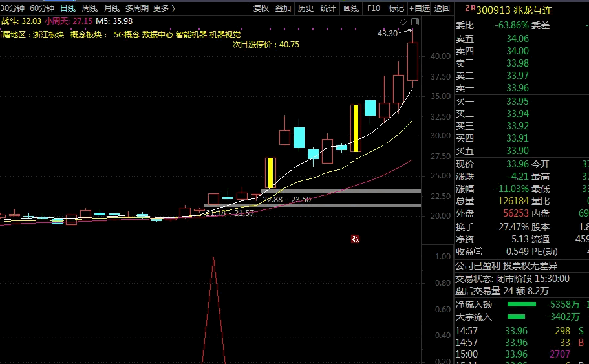Image resolution: width=589 pixels, height=364 pixels.
Task: Click the 外盘 value 56253
Action: [516, 213]
